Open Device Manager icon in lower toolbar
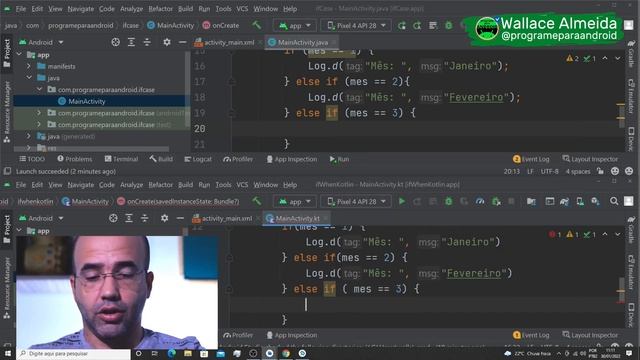640x360 pixels. click(x=580, y=201)
